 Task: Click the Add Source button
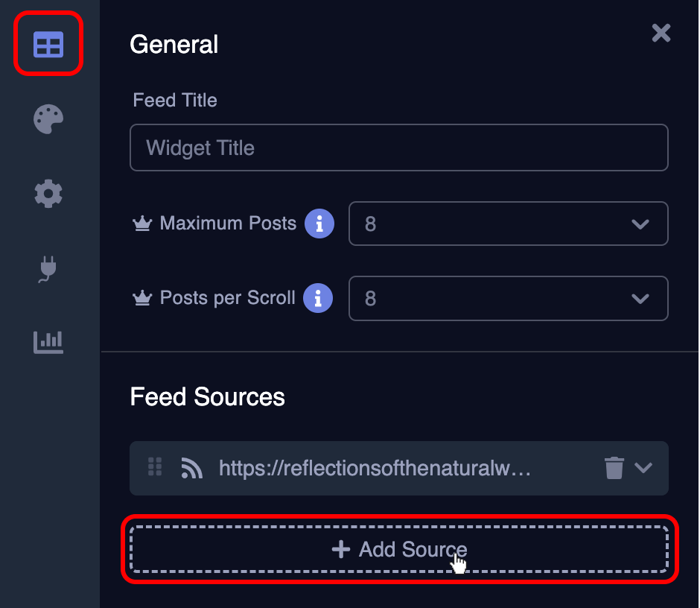(398, 549)
